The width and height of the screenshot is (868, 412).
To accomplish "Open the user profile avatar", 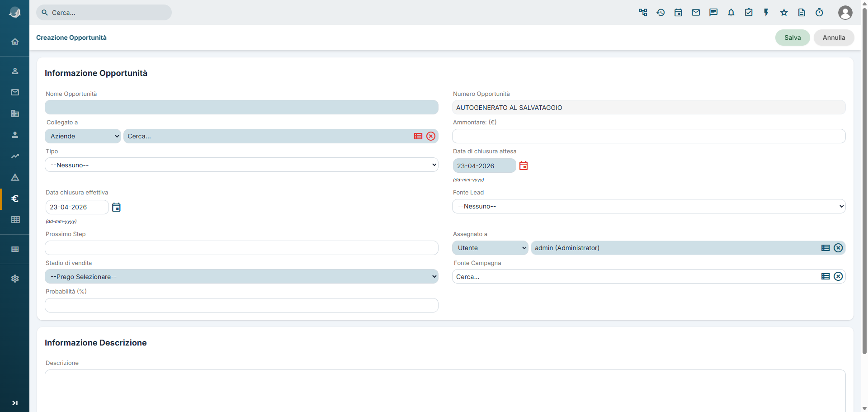I will [845, 13].
